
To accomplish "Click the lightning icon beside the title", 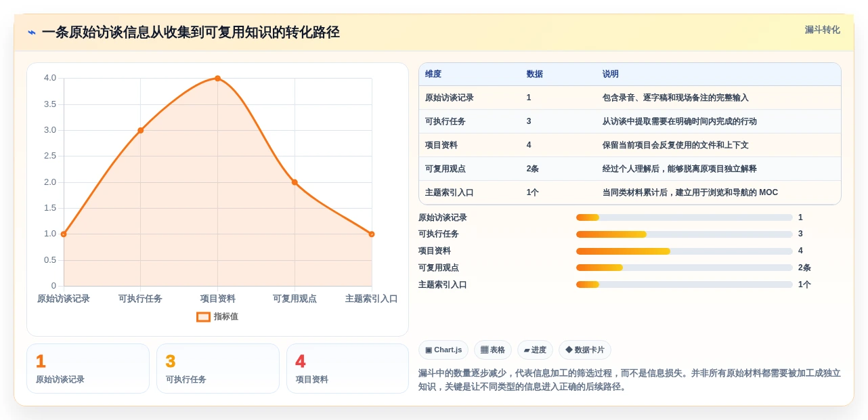I will point(32,33).
